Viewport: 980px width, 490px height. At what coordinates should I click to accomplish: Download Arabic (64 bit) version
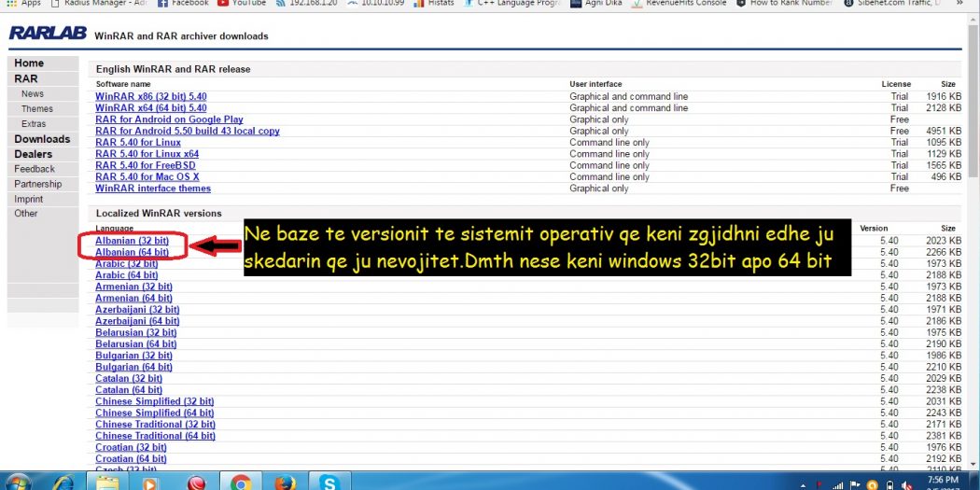126,275
